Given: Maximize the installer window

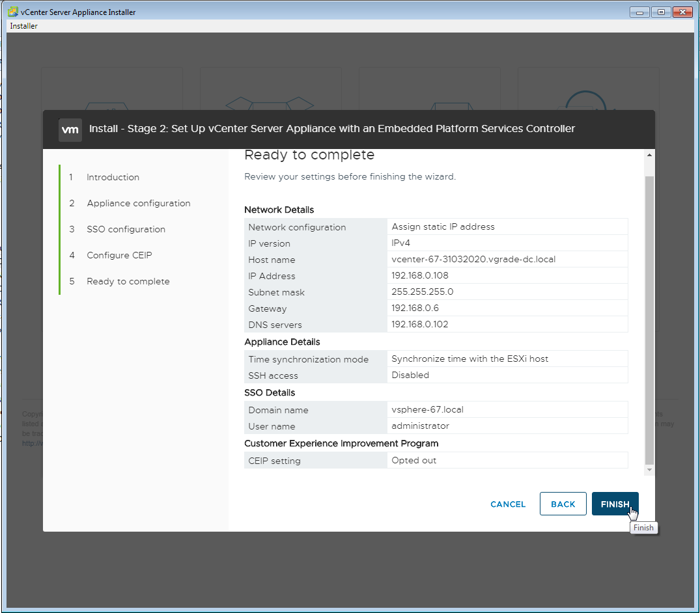Looking at the screenshot, I should pyautogui.click(x=661, y=12).
